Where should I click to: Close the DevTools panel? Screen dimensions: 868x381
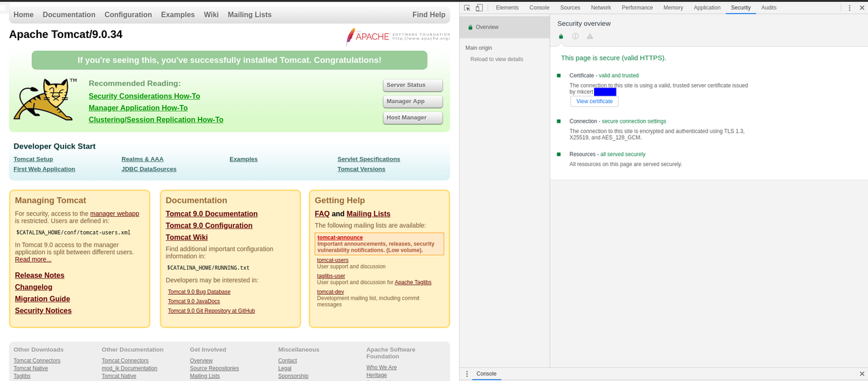[x=861, y=7]
